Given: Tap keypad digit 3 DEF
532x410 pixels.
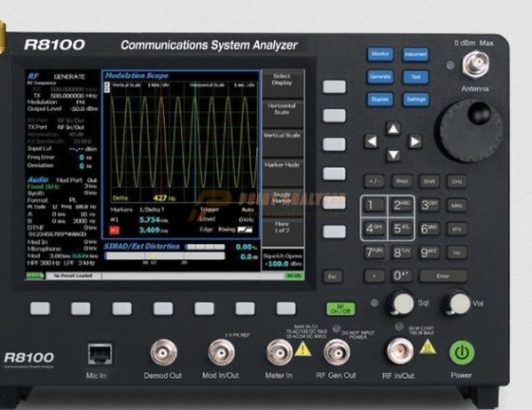Looking at the screenshot, I should 429,205.
